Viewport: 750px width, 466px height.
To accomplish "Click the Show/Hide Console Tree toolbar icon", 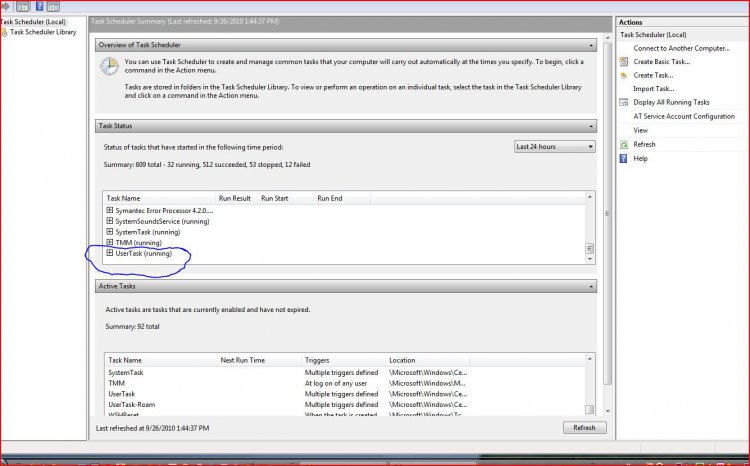I will [x=22, y=6].
